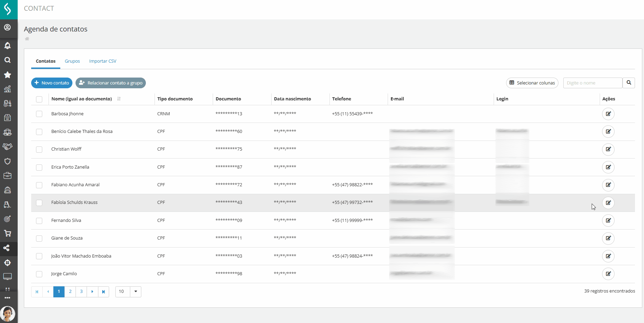Screen dimensions: 644x323
Task: Click the magnifier search button by name field
Action: pyautogui.click(x=629, y=83)
